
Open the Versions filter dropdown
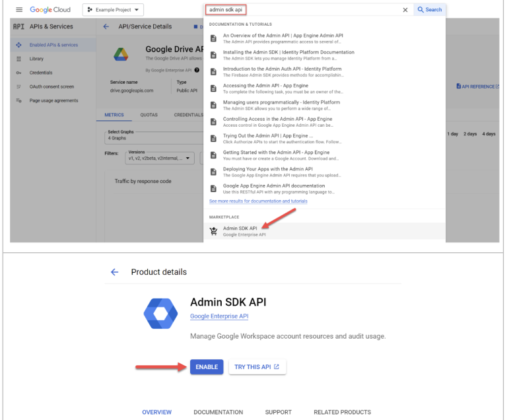160,157
